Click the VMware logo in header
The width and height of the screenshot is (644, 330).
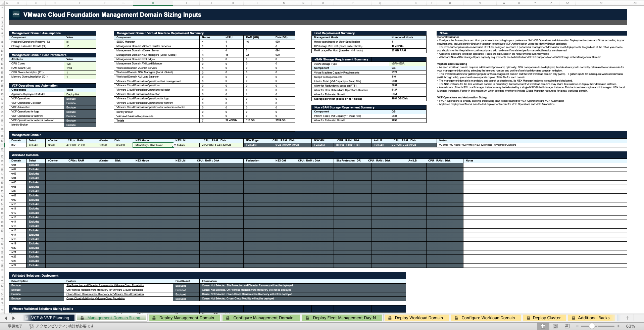pos(16,14)
